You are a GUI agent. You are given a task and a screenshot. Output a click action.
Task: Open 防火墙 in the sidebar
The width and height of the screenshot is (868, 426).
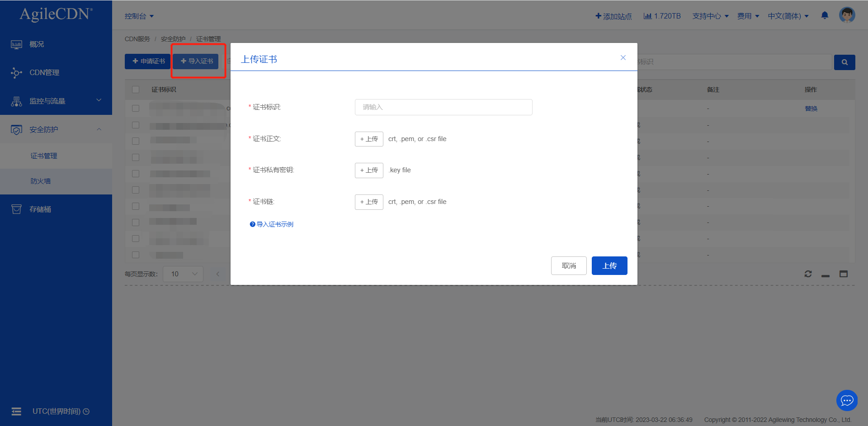(41, 181)
